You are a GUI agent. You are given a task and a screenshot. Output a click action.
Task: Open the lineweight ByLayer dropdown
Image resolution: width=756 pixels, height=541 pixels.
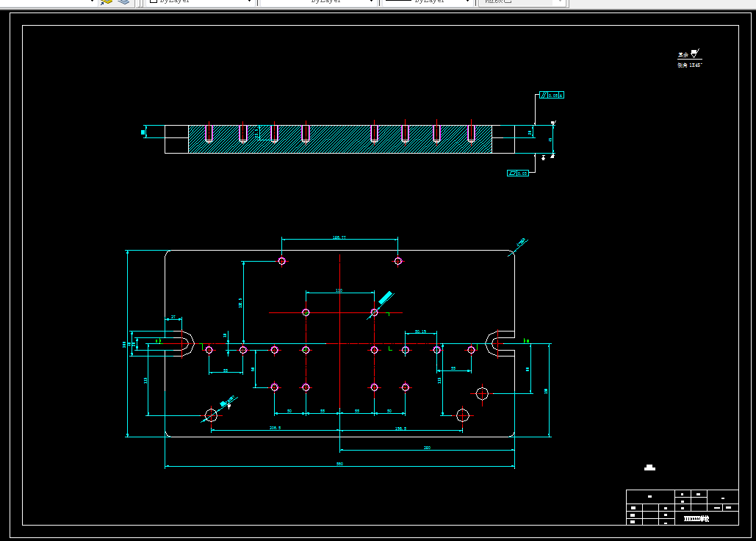click(x=427, y=2)
